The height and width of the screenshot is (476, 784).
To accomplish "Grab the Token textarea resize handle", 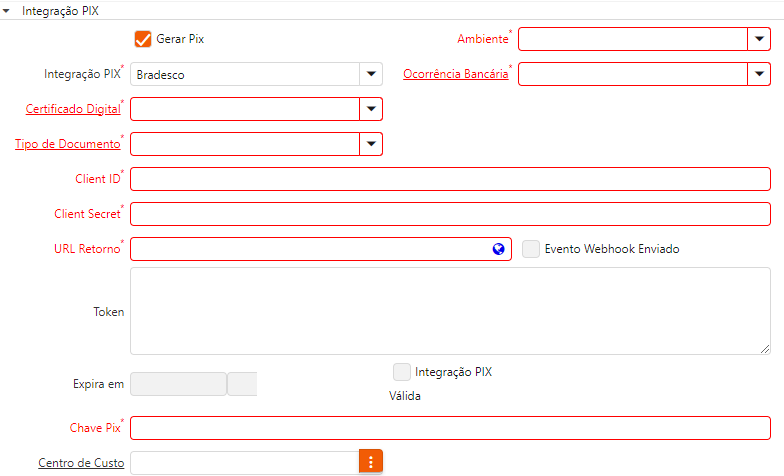I will click(x=765, y=348).
